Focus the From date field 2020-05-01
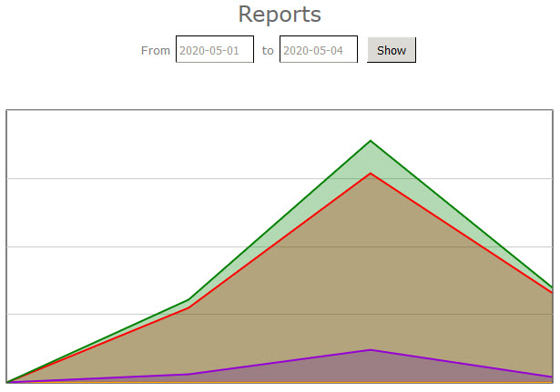560x392 pixels. pos(215,49)
